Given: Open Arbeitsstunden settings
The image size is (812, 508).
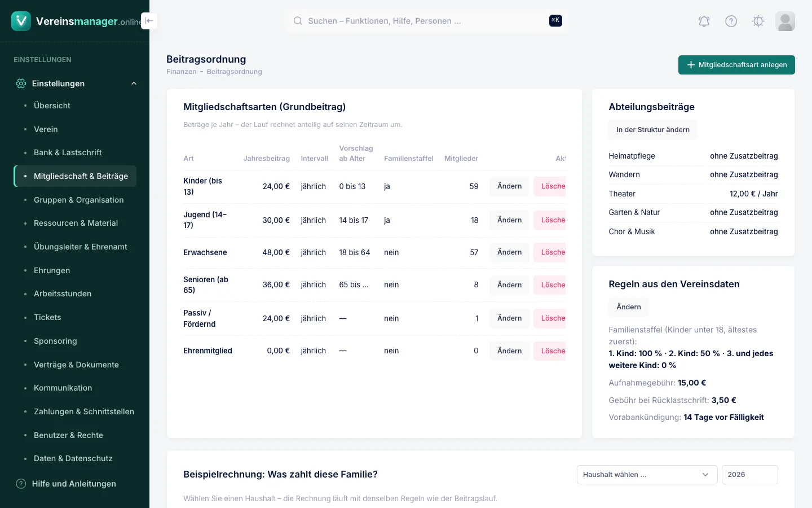Looking at the screenshot, I should pyautogui.click(x=75, y=294).
